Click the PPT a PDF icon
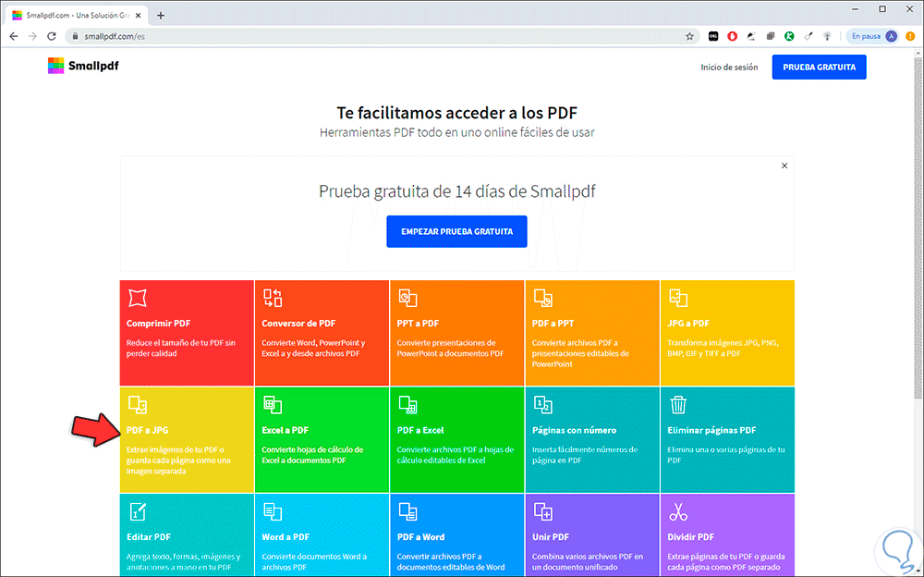 (x=407, y=298)
